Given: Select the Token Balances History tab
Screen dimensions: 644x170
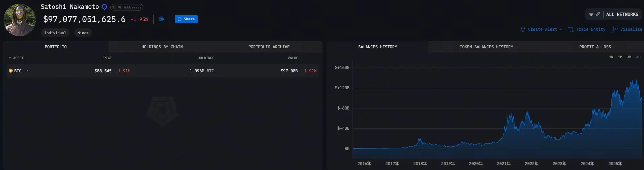Looking at the screenshot, I should pos(486,47).
